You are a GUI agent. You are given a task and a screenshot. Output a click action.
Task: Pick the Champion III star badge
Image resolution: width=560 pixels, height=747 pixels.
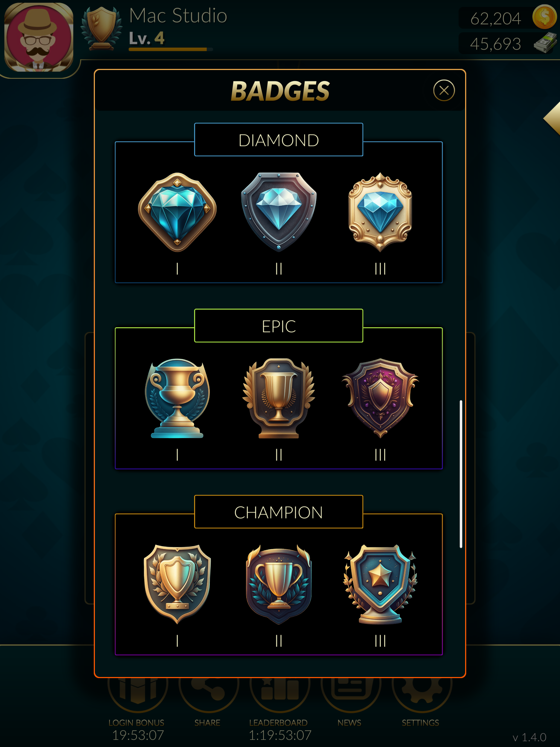[380, 584]
